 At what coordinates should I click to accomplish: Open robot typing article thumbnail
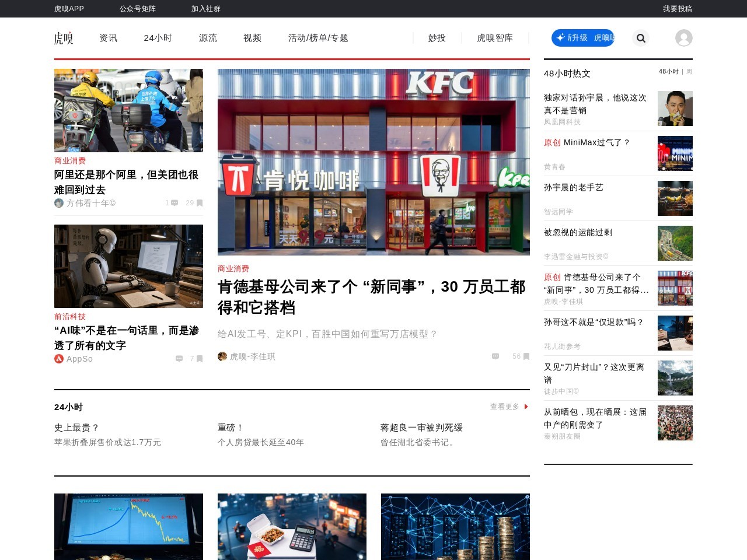click(x=128, y=266)
